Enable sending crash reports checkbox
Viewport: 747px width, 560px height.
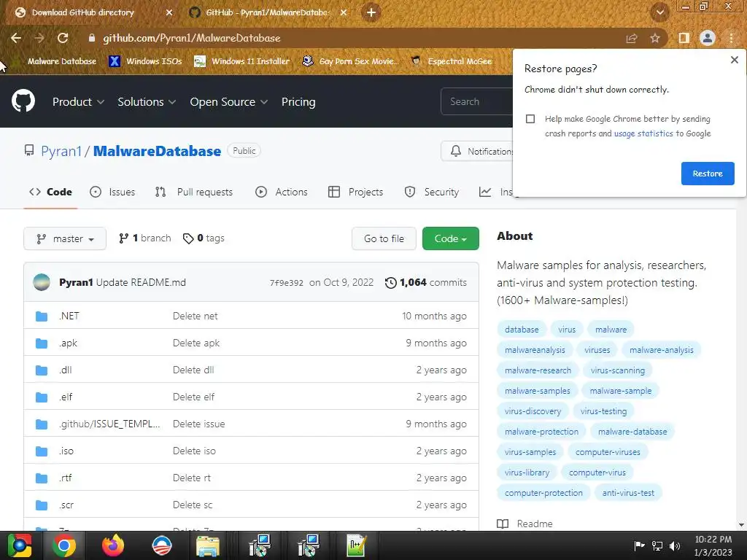(530, 119)
